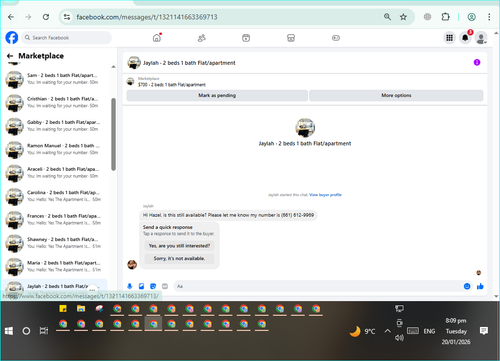This screenshot has height=361, width=500.
Task: Open the zoom magnifier icon in the address bar
Action: [387, 17]
